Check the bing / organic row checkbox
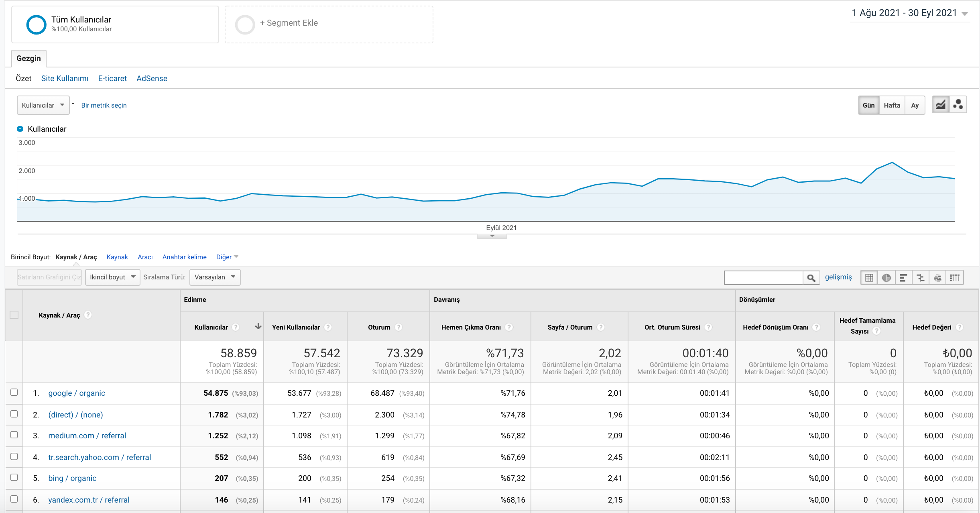980x513 pixels. [14, 478]
